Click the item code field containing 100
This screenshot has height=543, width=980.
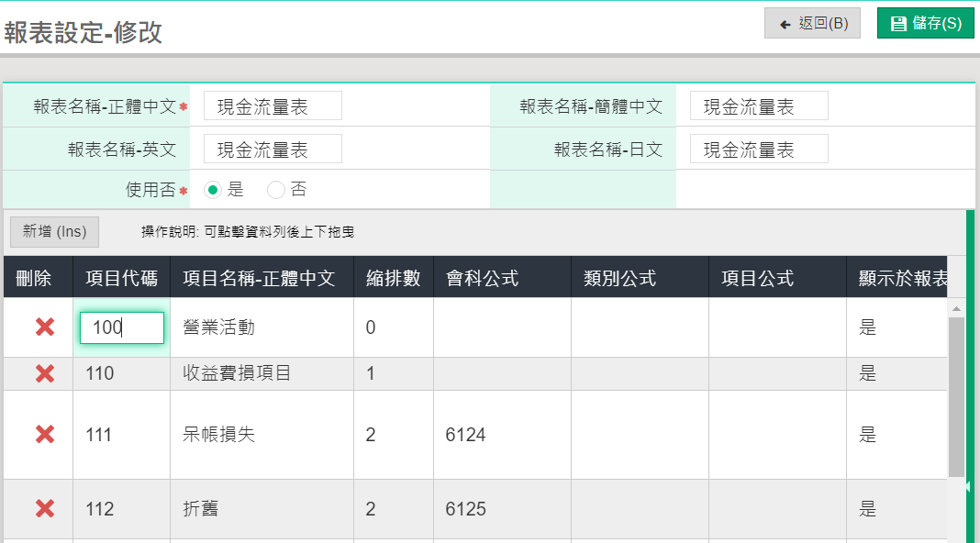pyautogui.click(x=122, y=327)
